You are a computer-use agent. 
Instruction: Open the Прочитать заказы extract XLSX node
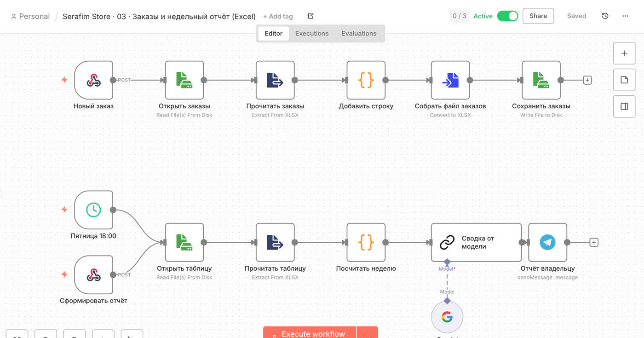pyautogui.click(x=275, y=80)
